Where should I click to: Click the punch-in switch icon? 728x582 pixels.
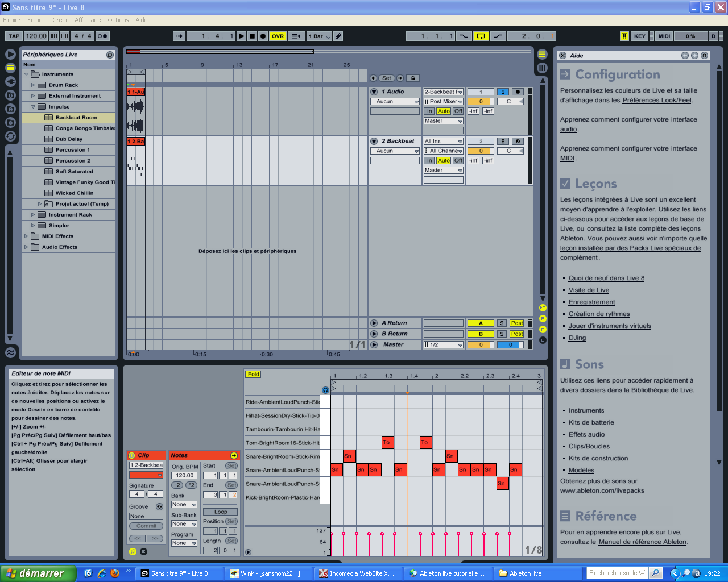click(464, 36)
